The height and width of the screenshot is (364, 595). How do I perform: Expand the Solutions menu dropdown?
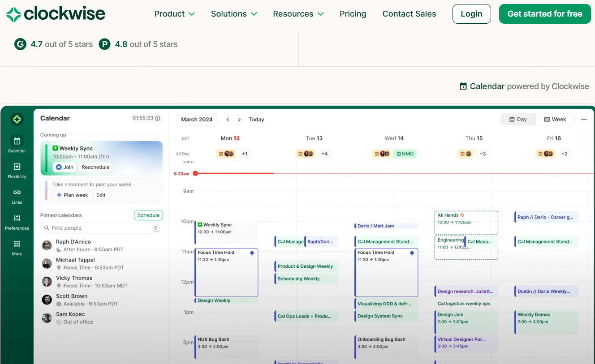[234, 14]
